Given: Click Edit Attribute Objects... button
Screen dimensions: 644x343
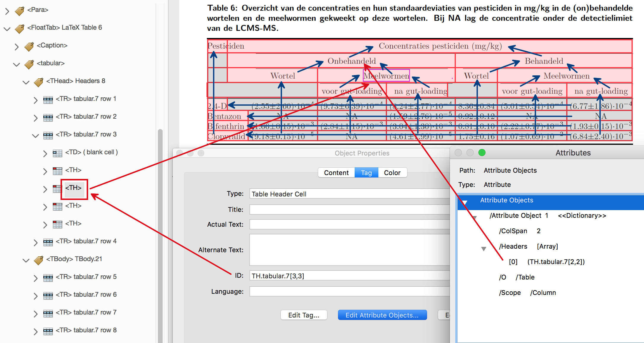Looking at the screenshot, I should [382, 315].
